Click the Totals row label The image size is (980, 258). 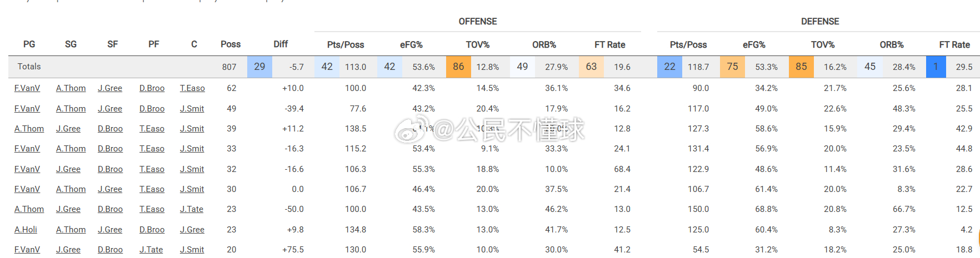[29, 67]
